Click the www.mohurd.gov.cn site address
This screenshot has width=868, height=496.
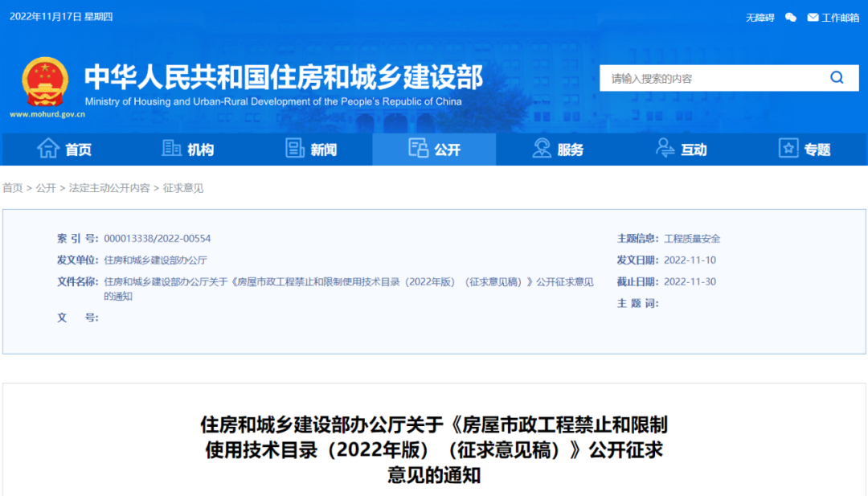pyautogui.click(x=47, y=114)
